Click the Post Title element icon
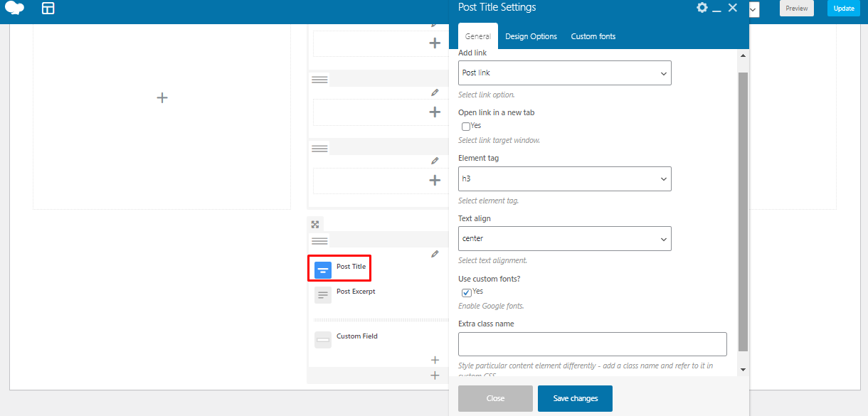 323,270
